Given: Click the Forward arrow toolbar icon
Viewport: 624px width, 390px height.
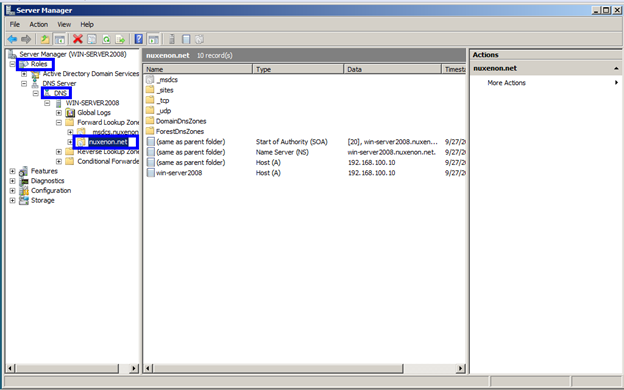Looking at the screenshot, I should tap(26, 39).
